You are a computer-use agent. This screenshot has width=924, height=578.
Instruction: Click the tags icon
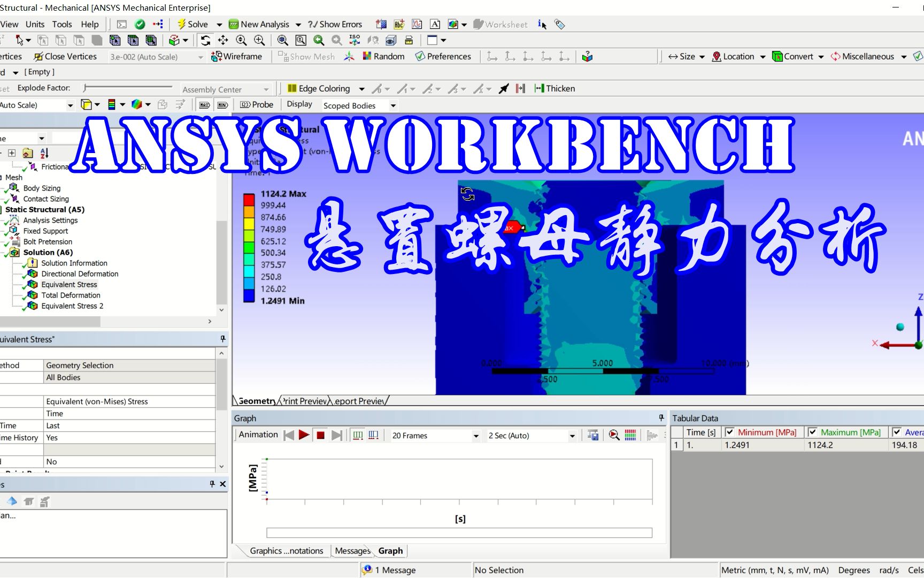tap(560, 24)
